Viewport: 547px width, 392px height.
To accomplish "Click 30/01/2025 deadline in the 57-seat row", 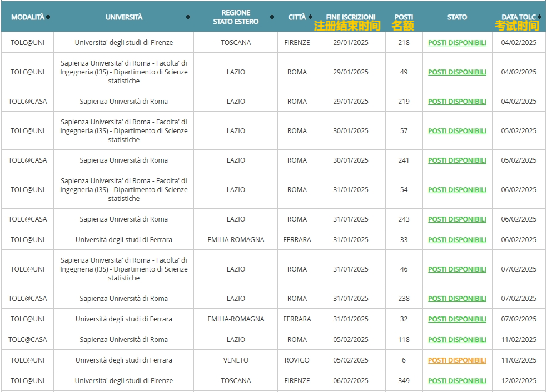I will tap(351, 131).
